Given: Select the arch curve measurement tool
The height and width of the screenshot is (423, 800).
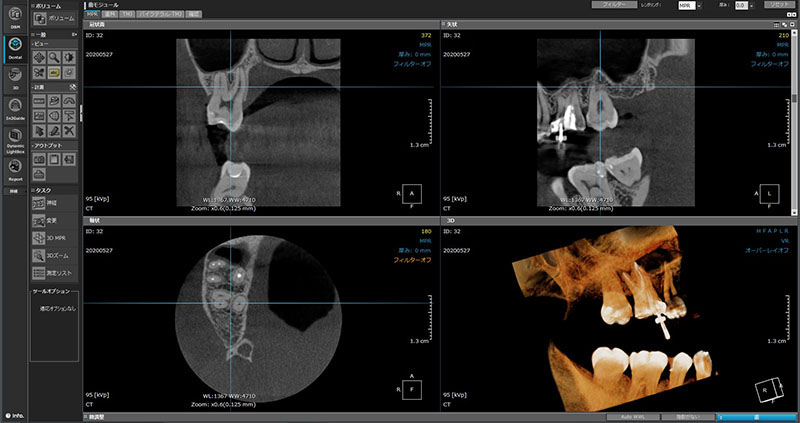Looking at the screenshot, I should coord(69,102).
